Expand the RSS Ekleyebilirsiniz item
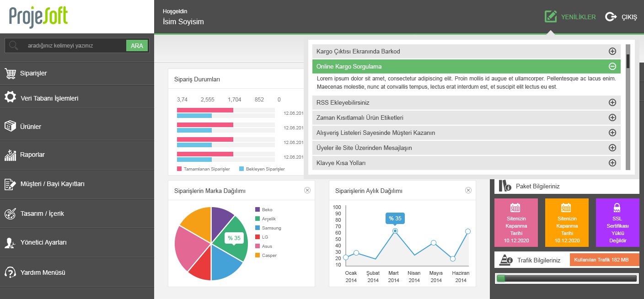 [612, 102]
